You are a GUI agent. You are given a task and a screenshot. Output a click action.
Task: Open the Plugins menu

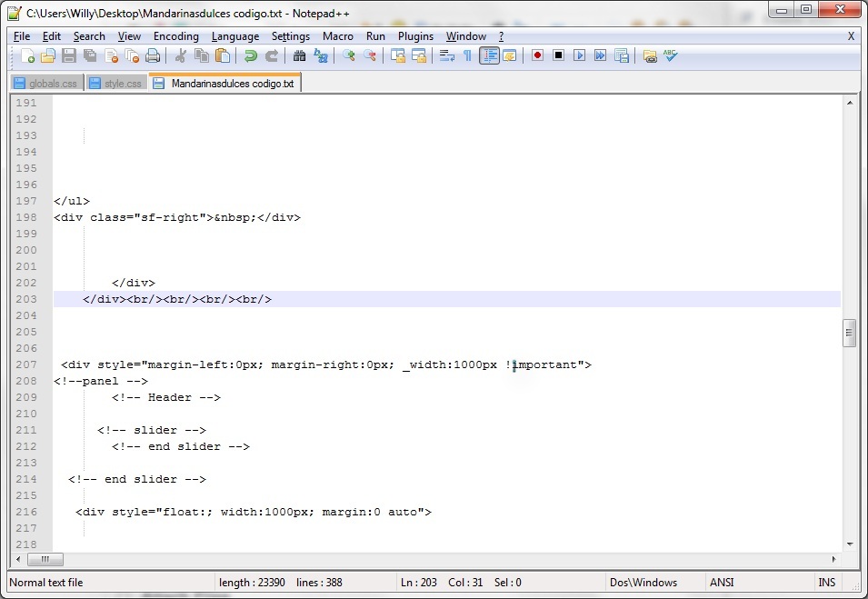pos(415,36)
